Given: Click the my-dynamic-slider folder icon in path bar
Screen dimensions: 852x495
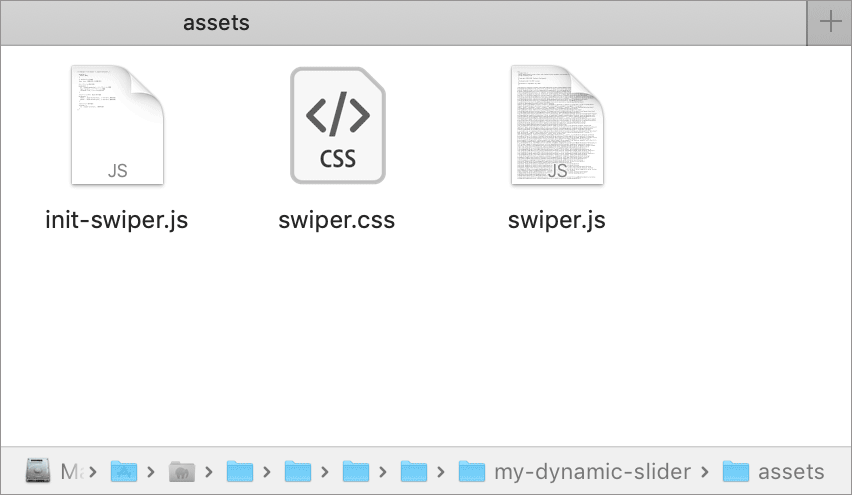Looking at the screenshot, I should (471, 471).
